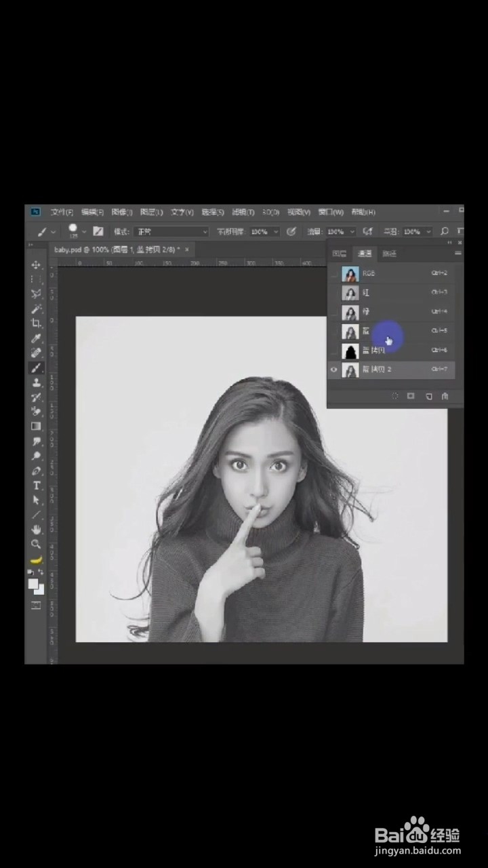Expand the opacity percentage dropdown arrow
Viewport: 488px width, 868px height.
pyautogui.click(x=275, y=232)
